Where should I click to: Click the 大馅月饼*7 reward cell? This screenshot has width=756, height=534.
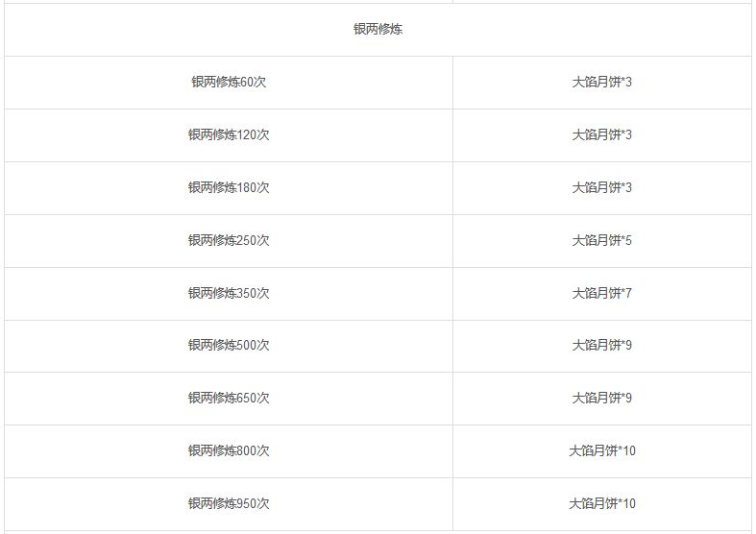pyautogui.click(x=602, y=294)
